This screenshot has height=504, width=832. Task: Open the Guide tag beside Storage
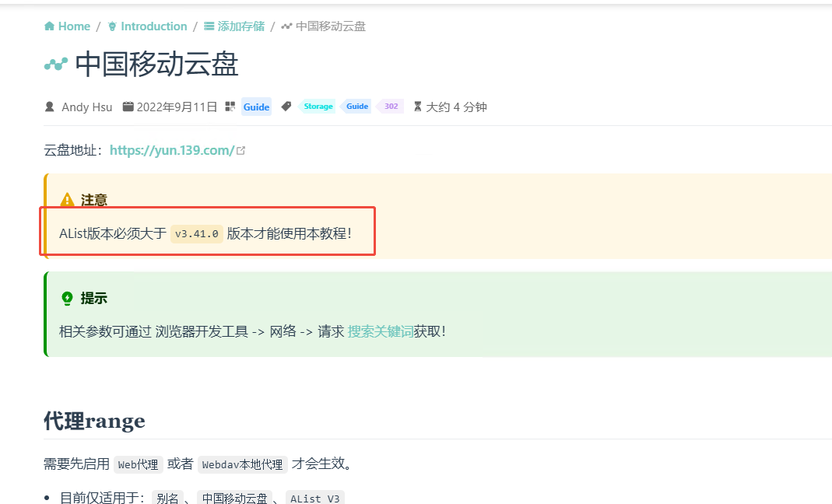click(x=357, y=106)
